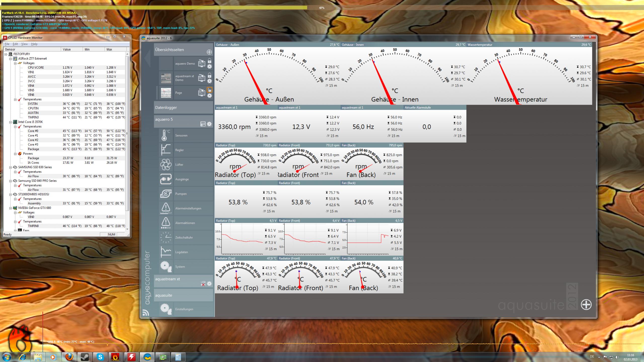The width and height of the screenshot is (644, 362).
Task: Collapse the NVIDIA GeForce GTX 680 node
Action: pyautogui.click(x=11, y=208)
